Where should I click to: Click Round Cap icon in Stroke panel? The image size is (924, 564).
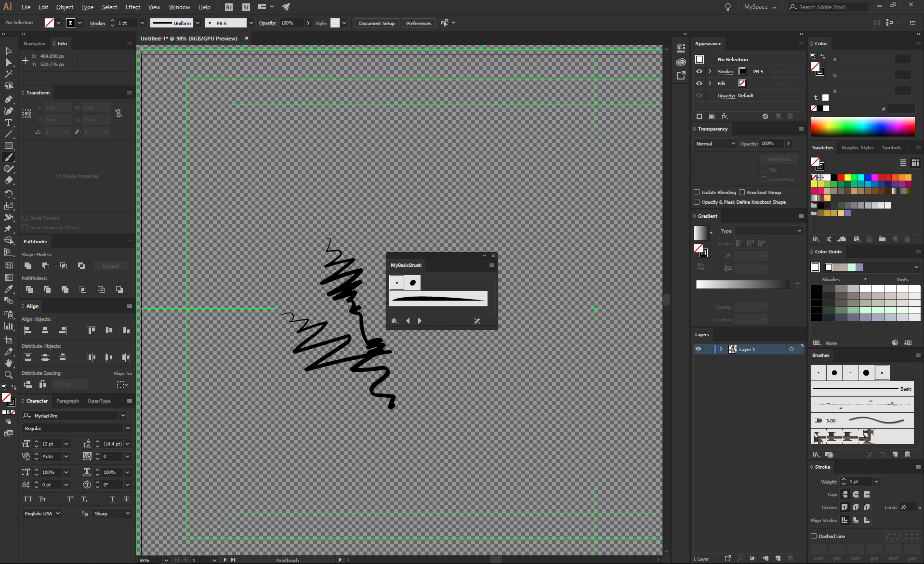click(856, 494)
